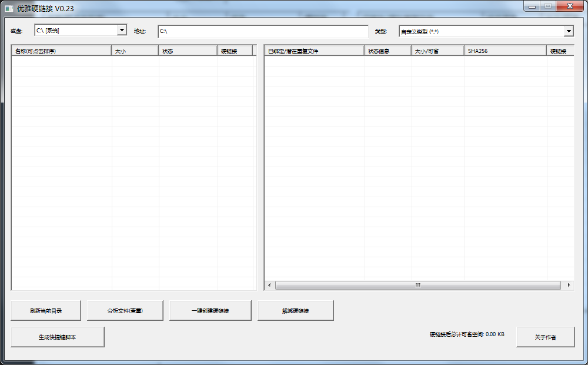
Task: Expand the 类型 file type dropdown
Action: point(569,31)
